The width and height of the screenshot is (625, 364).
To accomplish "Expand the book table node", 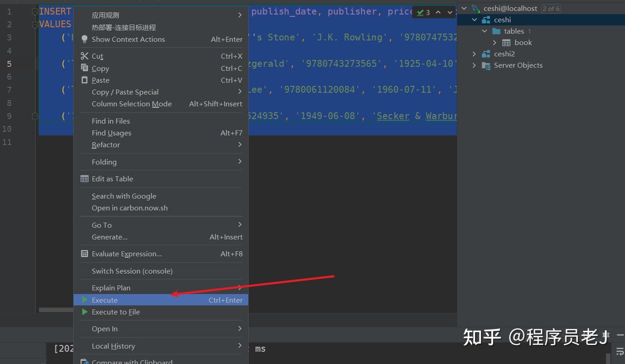I will pos(495,42).
